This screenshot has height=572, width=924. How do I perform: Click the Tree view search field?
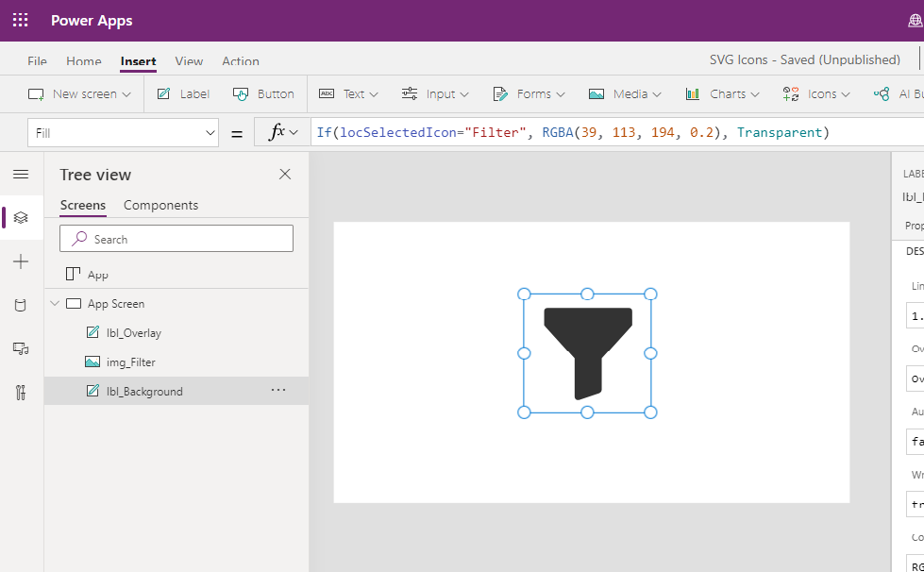coord(176,239)
